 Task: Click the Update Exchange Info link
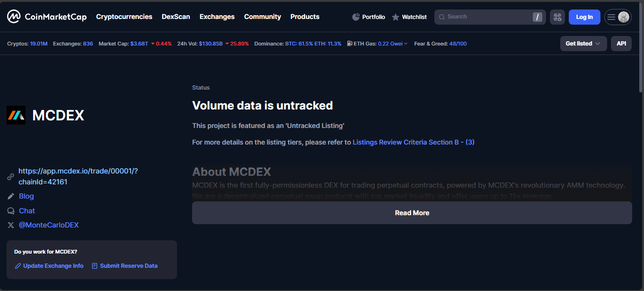[53, 266]
